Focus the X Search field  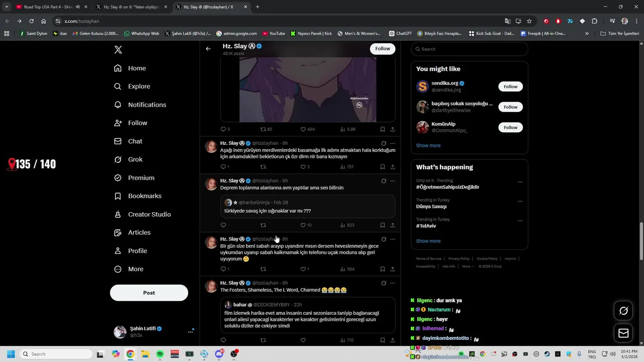coord(469,49)
